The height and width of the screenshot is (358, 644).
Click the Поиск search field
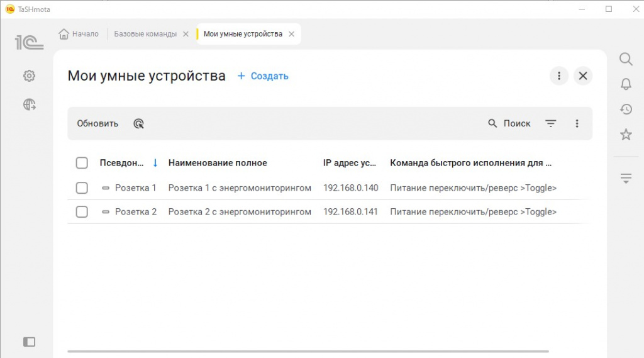(x=510, y=124)
